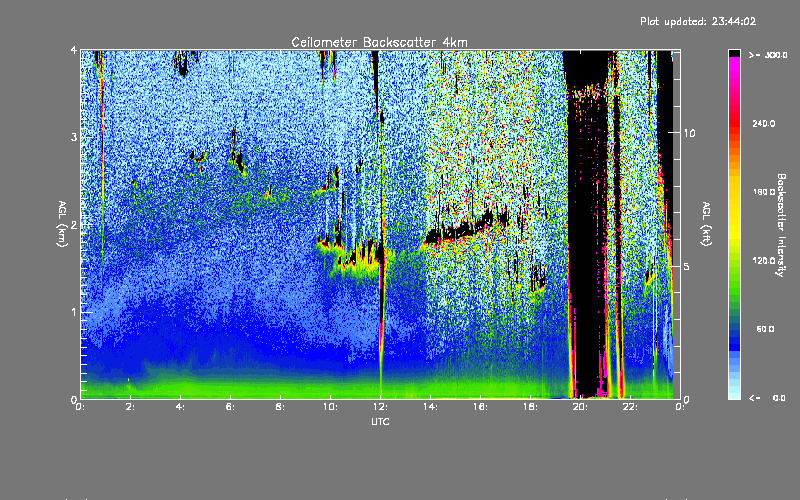800x500 pixels.
Task: Click the '4:' tick label on time axis
Action: click(x=180, y=407)
